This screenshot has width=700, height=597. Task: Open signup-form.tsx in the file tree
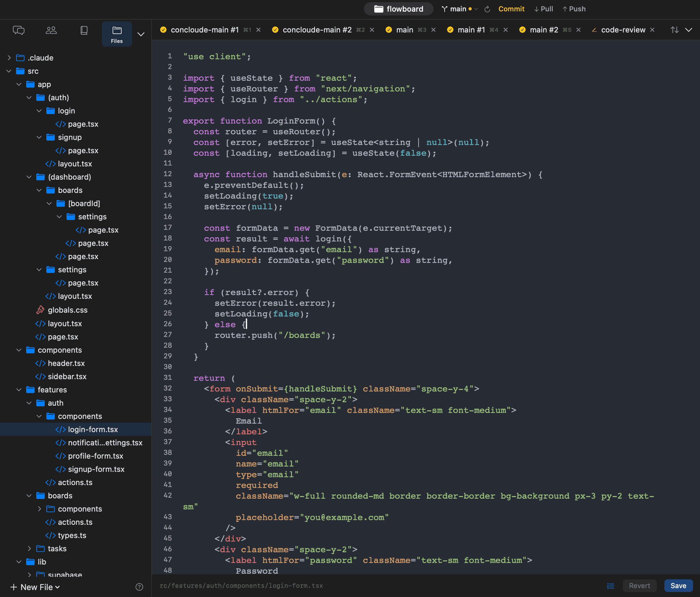(x=96, y=469)
